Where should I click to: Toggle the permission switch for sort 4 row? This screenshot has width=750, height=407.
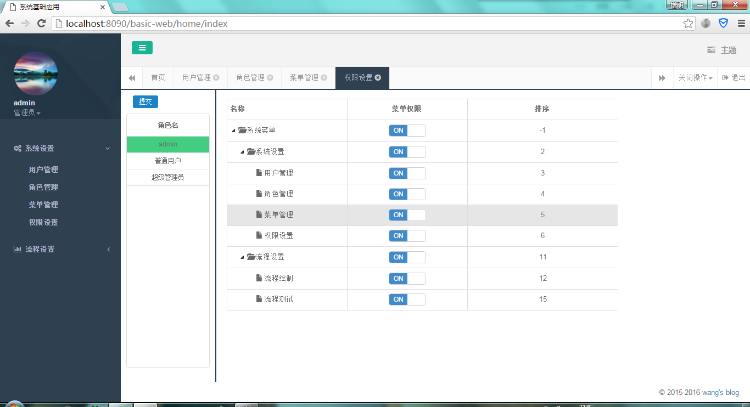click(407, 194)
